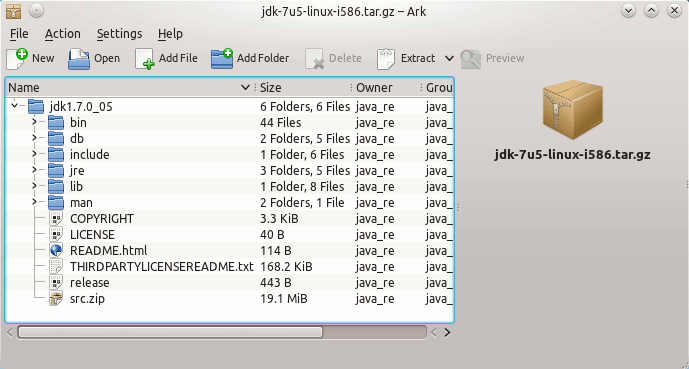This screenshot has height=369, width=689.
Task: Expand the bin folder arrow
Action: (35, 122)
